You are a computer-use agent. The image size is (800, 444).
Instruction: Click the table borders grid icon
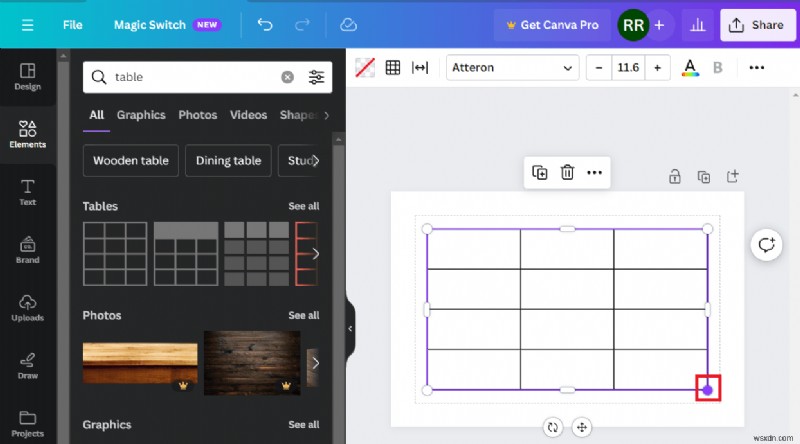[x=393, y=67]
